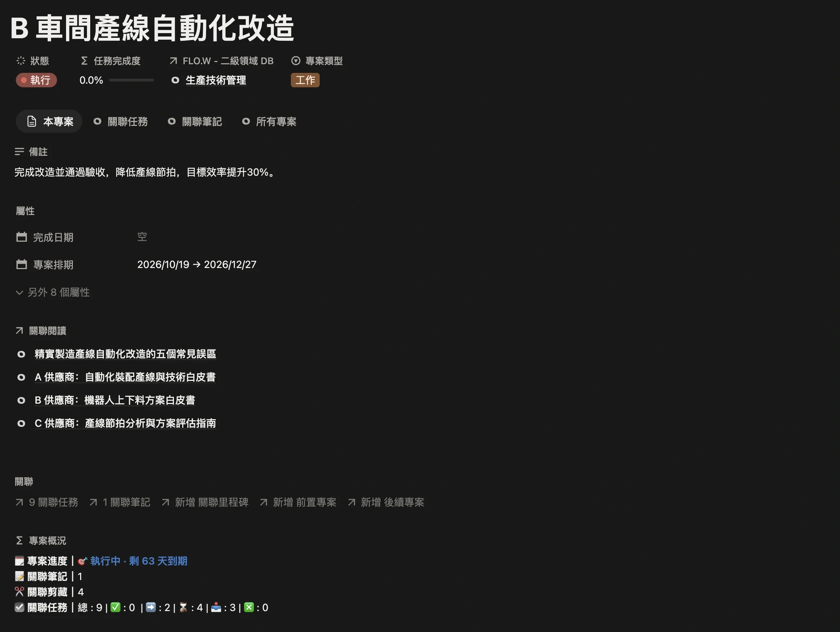Switch to the 本專案 tab
Screen dimensions: 840x632
pos(49,122)
